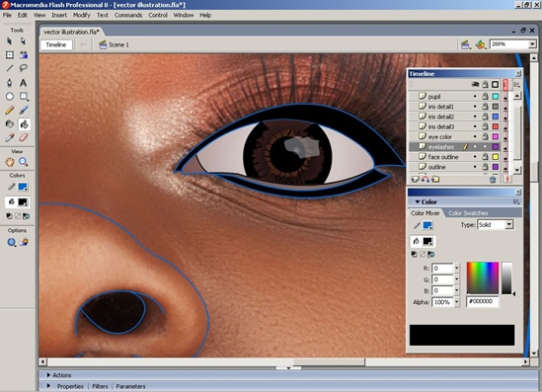The width and height of the screenshot is (542, 392).
Task: Open the Control menu
Action: click(158, 15)
